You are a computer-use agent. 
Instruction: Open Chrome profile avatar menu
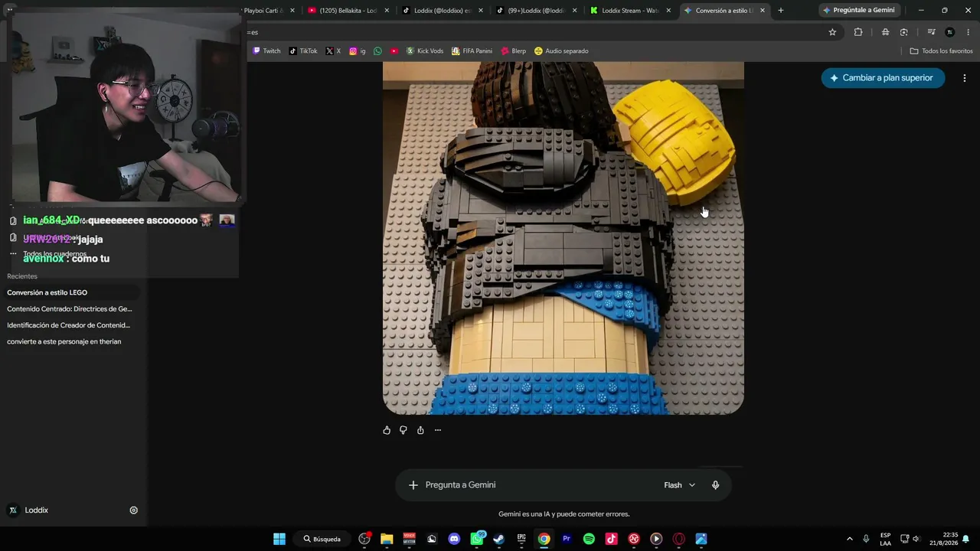click(x=950, y=32)
